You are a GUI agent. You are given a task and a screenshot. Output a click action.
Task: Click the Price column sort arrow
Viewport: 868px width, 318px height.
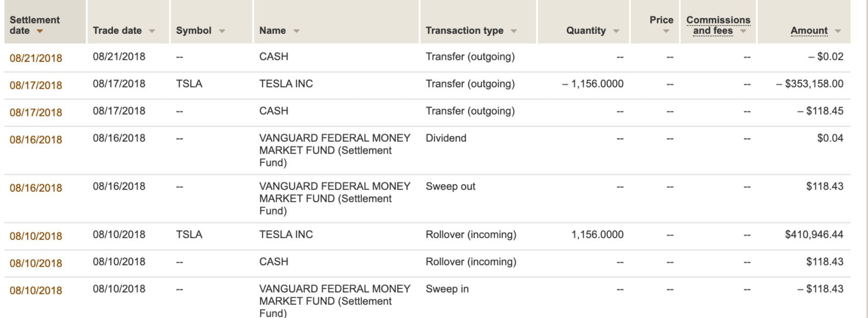666,32
